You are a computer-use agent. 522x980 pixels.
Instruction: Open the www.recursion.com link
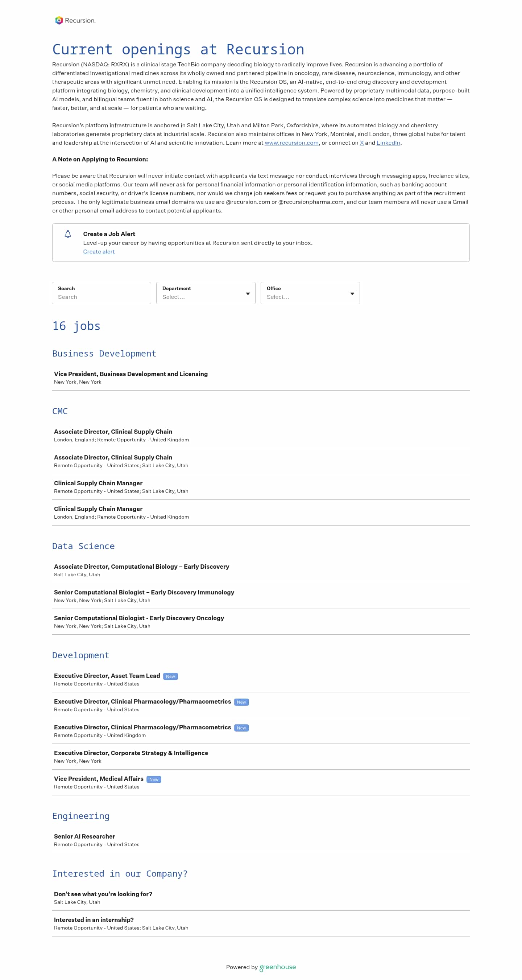tap(291, 143)
